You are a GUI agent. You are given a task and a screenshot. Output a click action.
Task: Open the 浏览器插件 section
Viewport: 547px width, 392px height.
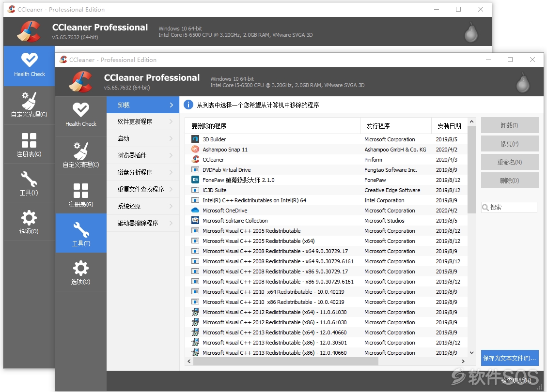click(143, 155)
